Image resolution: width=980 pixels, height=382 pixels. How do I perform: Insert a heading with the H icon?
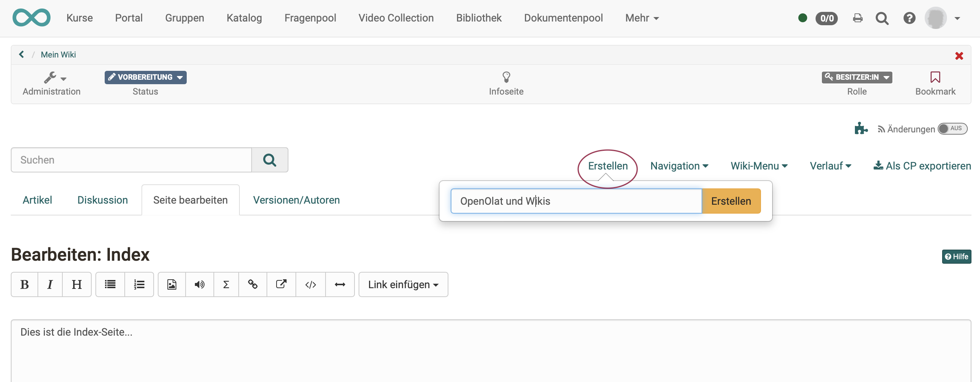coord(76,284)
